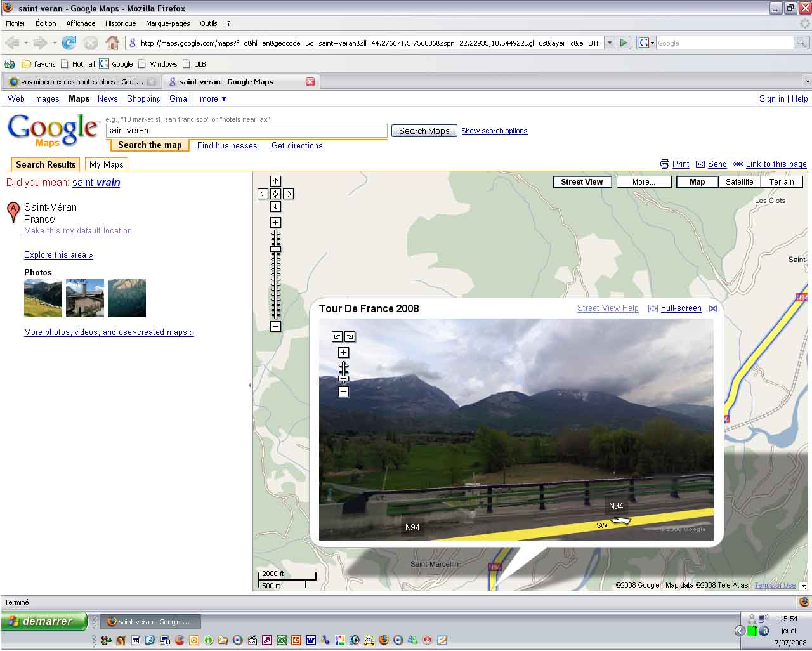The height and width of the screenshot is (651, 812).
Task: Close the saint veran Google Maps tab
Action: 310,82
